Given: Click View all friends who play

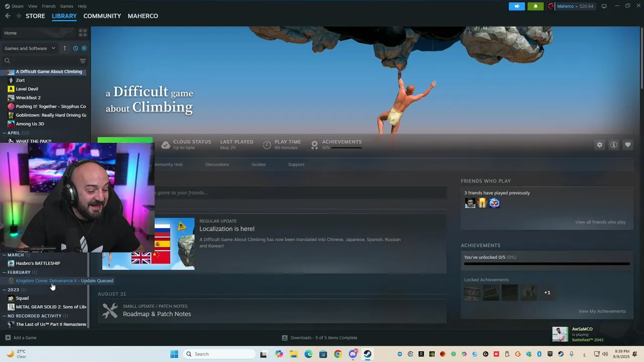Looking at the screenshot, I should tap(600, 222).
